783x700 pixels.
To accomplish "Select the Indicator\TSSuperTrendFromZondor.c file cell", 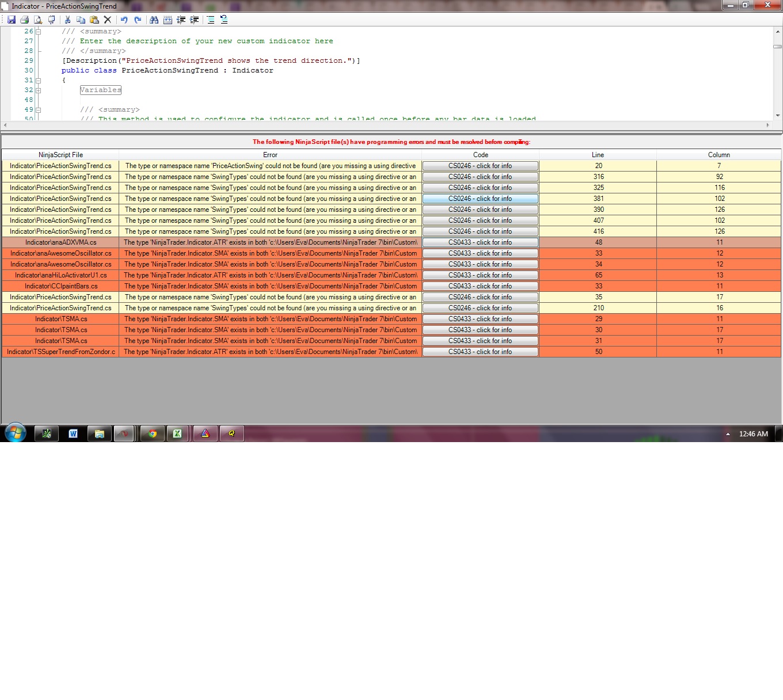I will (x=60, y=352).
